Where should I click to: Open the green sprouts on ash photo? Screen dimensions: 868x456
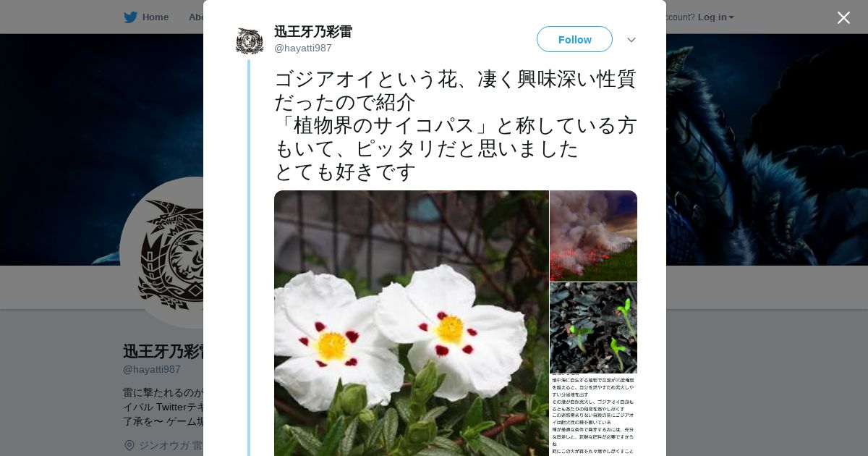point(593,328)
